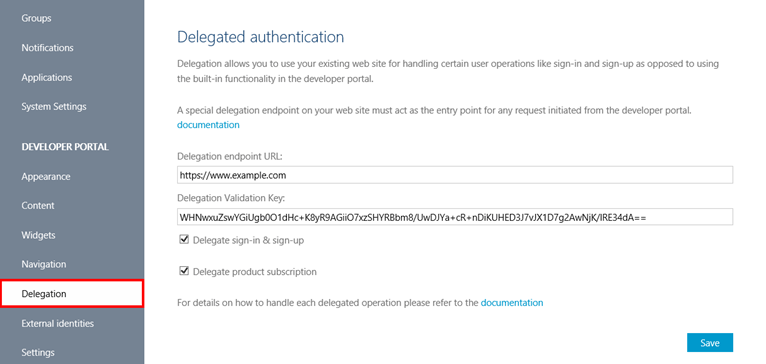Open the Appearance page

click(x=46, y=177)
